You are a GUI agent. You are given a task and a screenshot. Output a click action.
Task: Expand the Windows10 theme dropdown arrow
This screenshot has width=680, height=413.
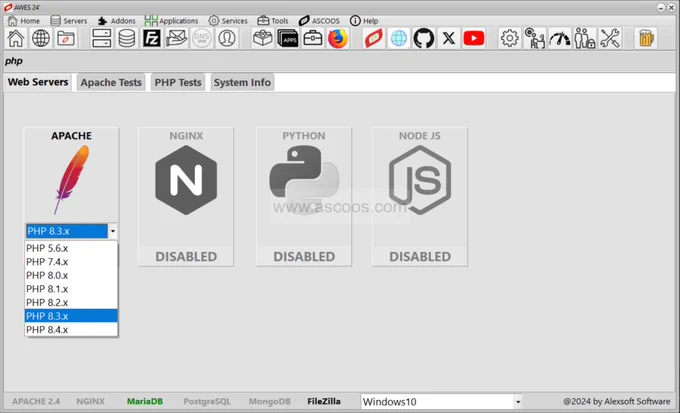click(x=518, y=402)
